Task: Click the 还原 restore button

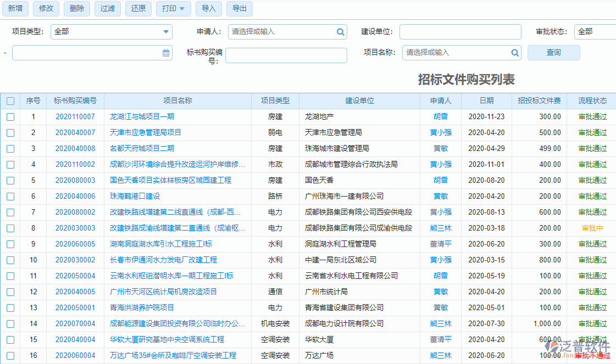Action: tap(138, 9)
